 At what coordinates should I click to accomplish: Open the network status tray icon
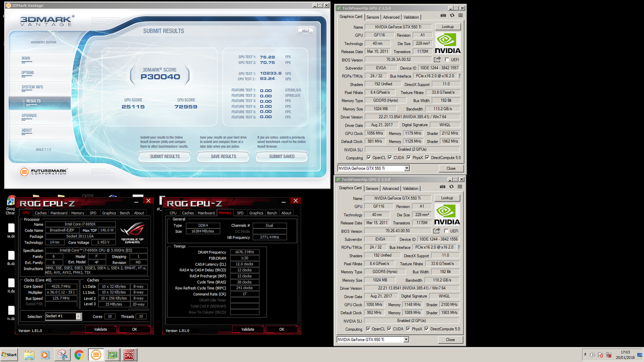[608, 355]
